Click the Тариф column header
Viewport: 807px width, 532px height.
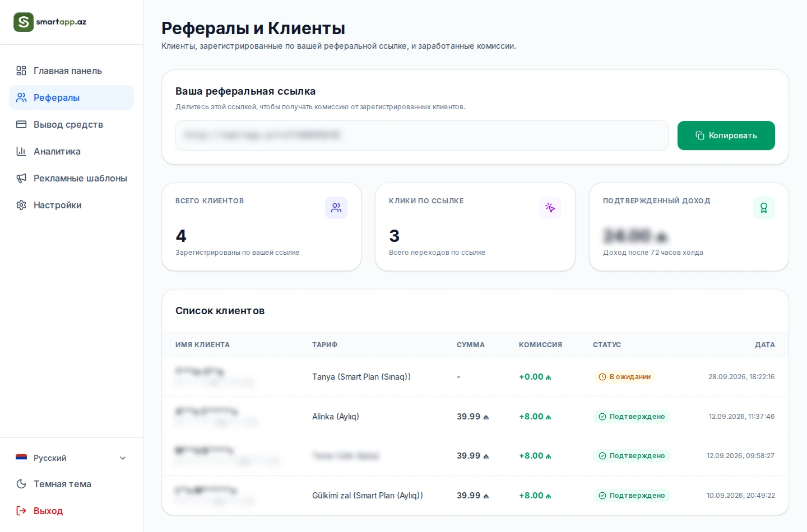click(324, 345)
